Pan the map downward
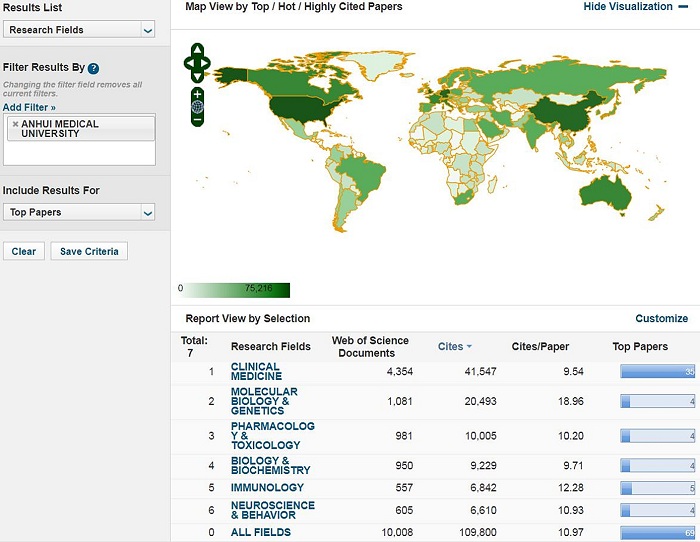Image resolution: width=700 pixels, height=542 pixels. [198, 75]
